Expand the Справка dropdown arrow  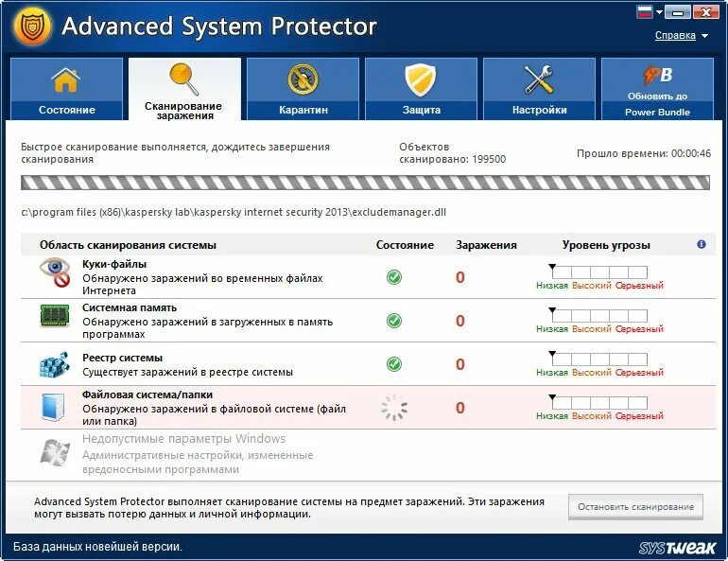(704, 36)
